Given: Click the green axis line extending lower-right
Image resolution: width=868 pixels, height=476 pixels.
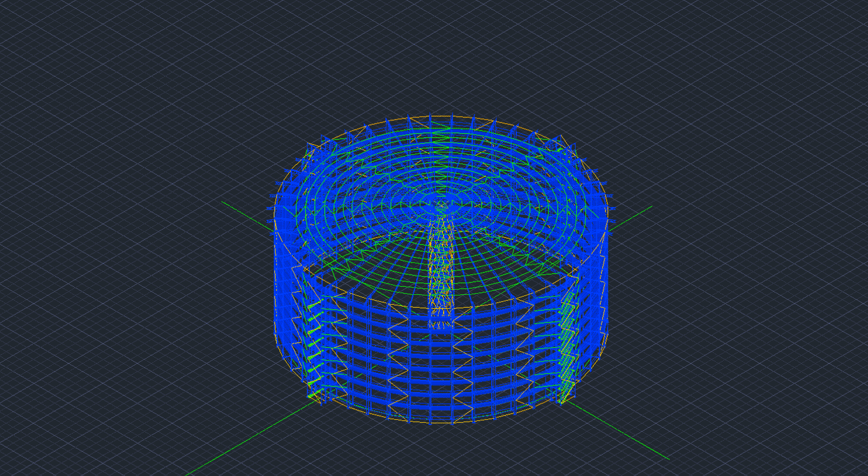Looking at the screenshot, I should (x=621, y=431).
